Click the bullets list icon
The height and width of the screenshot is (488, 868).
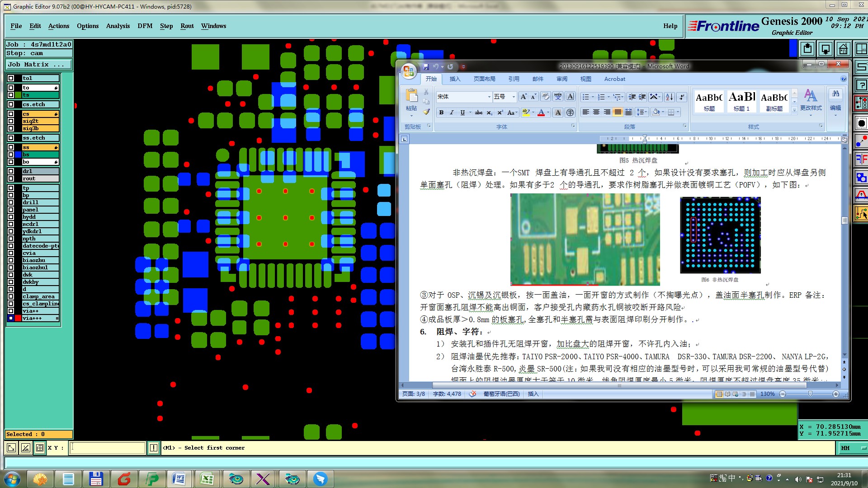point(585,97)
